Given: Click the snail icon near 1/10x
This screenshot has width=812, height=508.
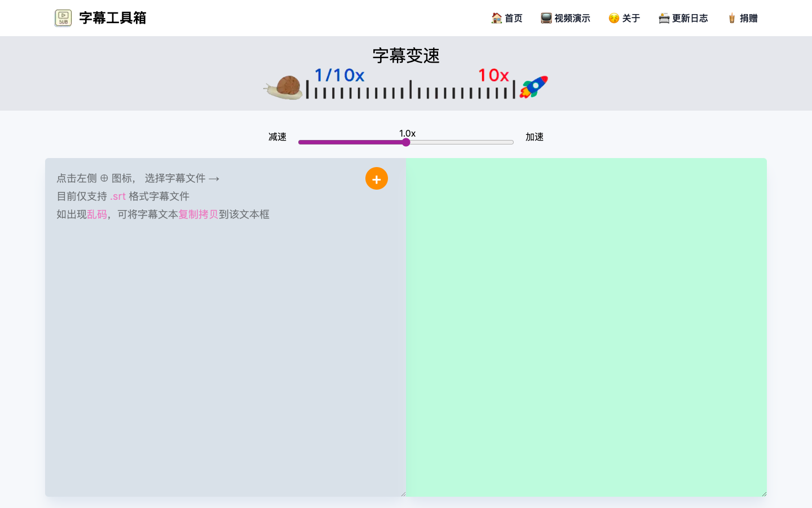Looking at the screenshot, I should tap(284, 86).
